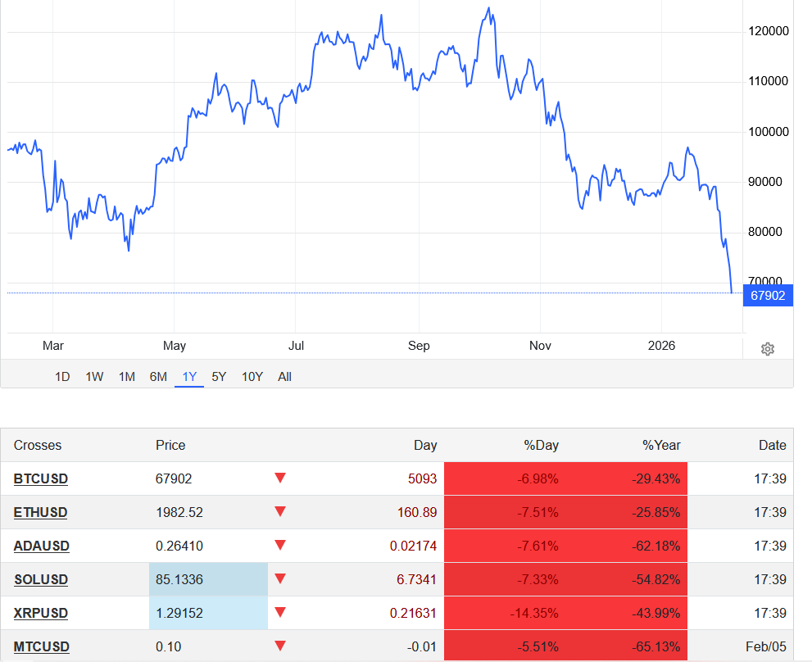The image size is (812, 662).
Task: Show All historical data range
Action: click(284, 377)
